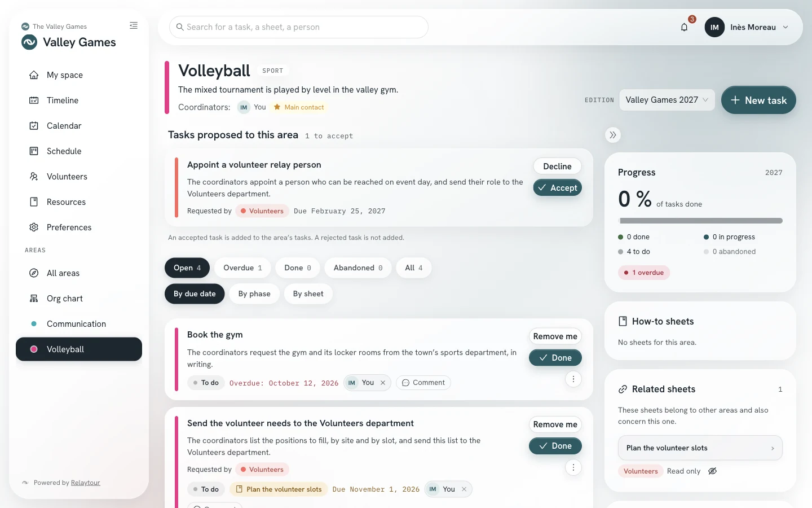Open Valley Games 2027 edition dropdown

click(x=667, y=100)
